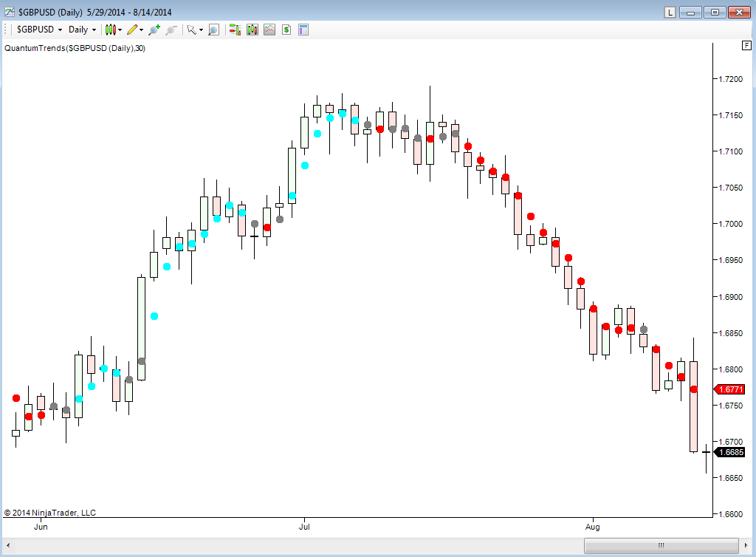Expand the cursor type dropdown arrow
The image size is (756, 557).
[x=201, y=30]
